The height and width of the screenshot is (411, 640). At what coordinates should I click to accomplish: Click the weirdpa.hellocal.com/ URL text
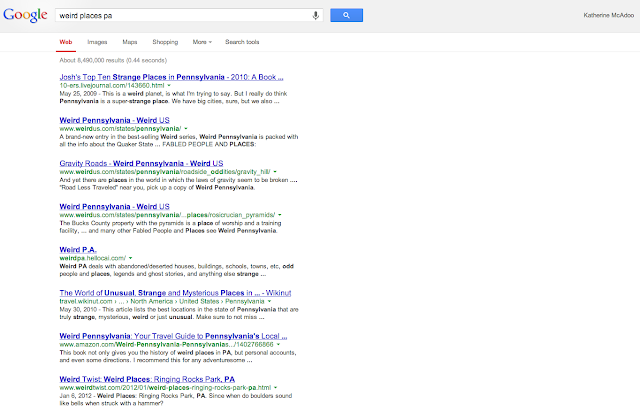click(93, 258)
